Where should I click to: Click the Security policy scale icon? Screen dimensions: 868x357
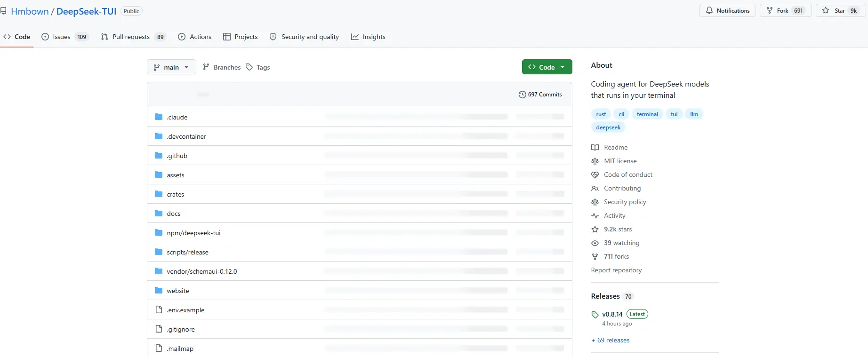(x=595, y=202)
